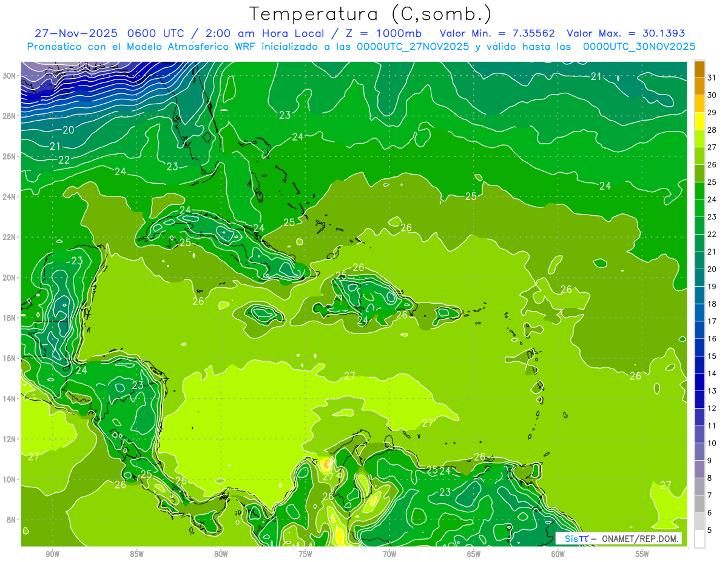Click the 28N latitude axis label
The height and width of the screenshot is (562, 728).
10,116
